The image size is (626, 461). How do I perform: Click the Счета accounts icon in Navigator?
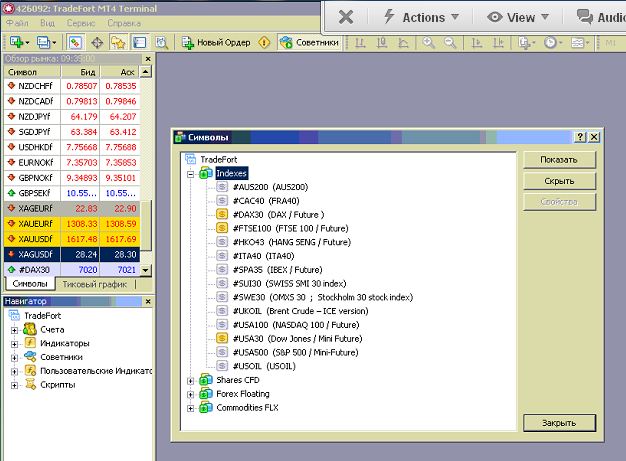click(30, 329)
